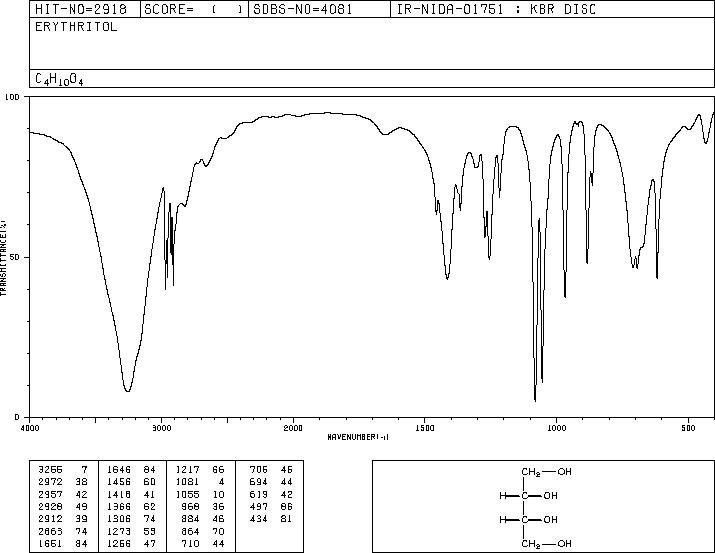Click the IR-NIDA-01751 KBR DISC label

[496, 9]
